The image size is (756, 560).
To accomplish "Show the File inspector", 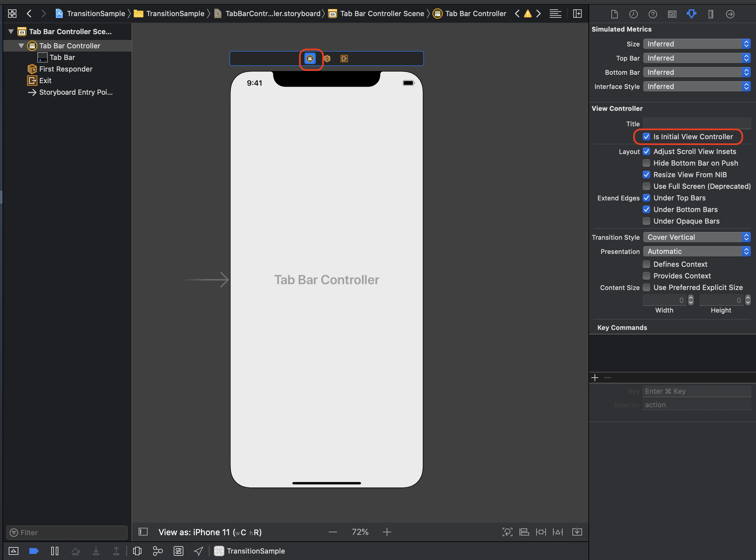I will coord(614,14).
